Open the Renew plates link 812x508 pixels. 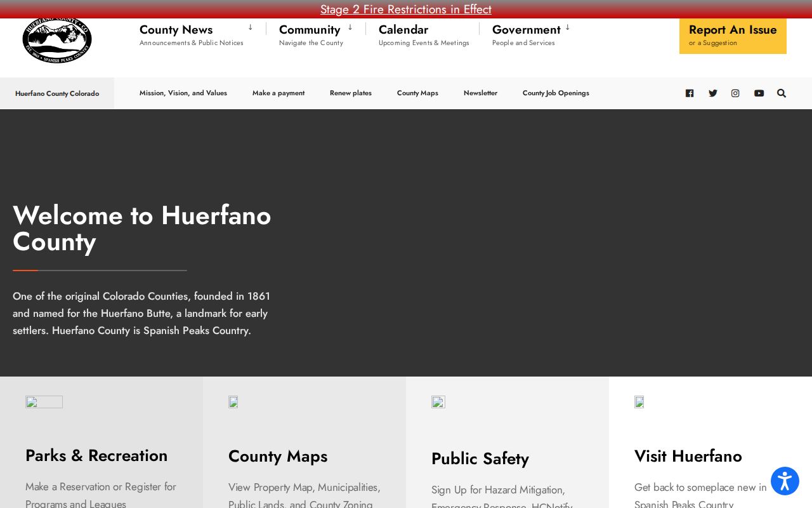[x=351, y=93]
